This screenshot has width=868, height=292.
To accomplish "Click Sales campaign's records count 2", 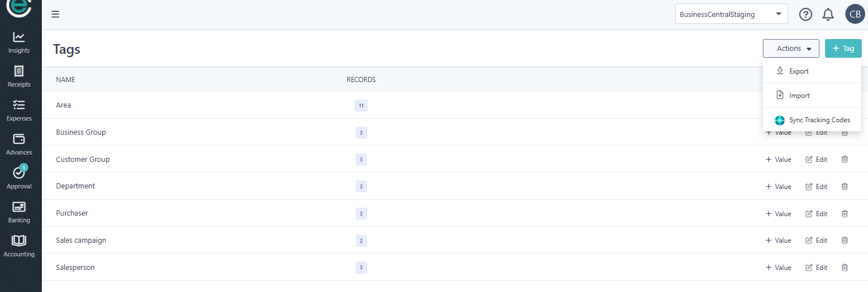I will [x=361, y=241].
